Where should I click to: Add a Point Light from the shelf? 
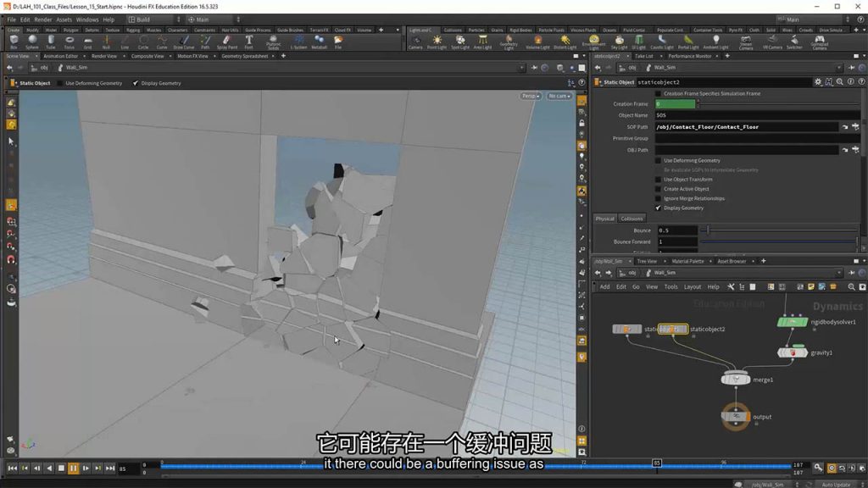point(437,42)
